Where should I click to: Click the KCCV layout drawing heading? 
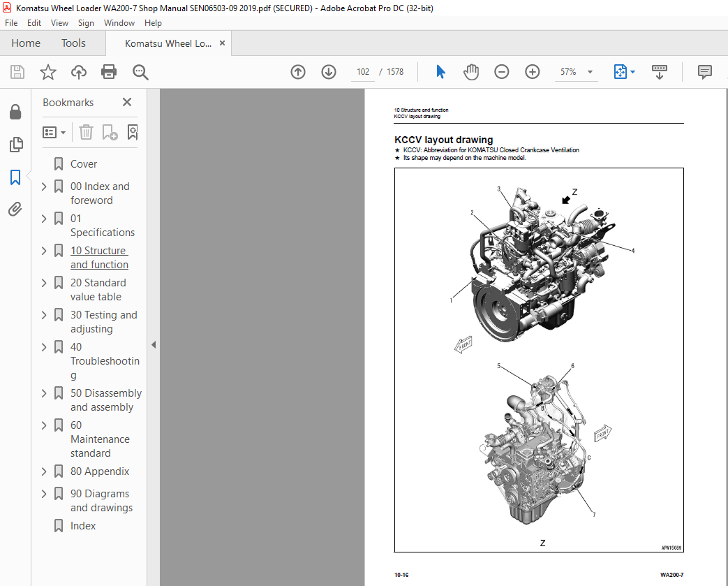coord(443,140)
